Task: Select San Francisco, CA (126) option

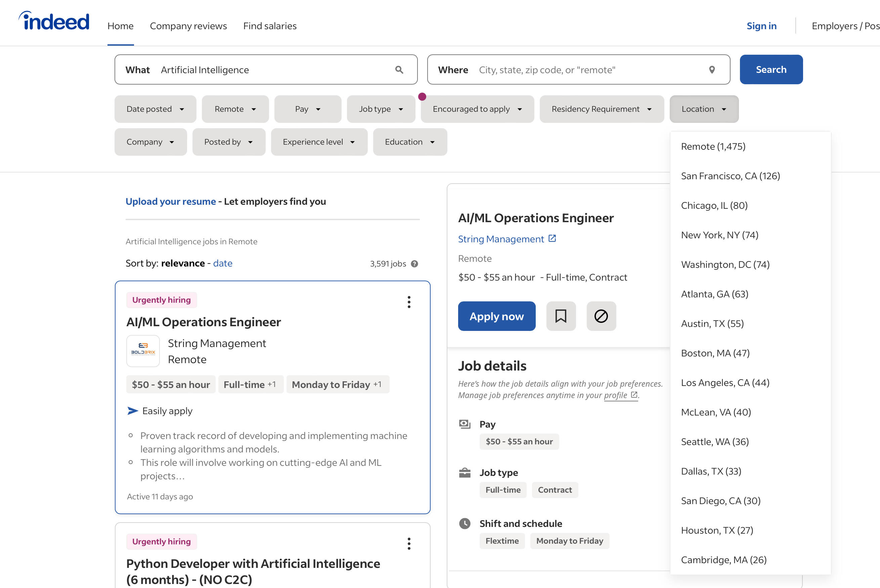Action: pos(750,176)
